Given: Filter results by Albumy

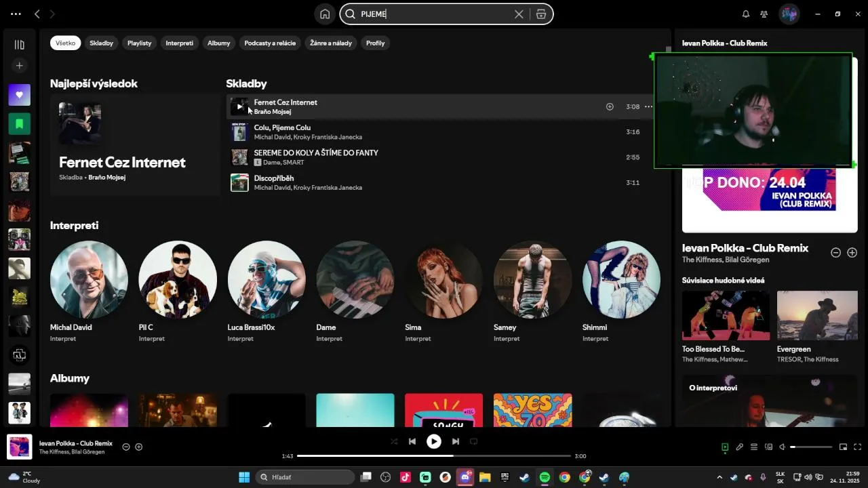Looking at the screenshot, I should [x=219, y=43].
